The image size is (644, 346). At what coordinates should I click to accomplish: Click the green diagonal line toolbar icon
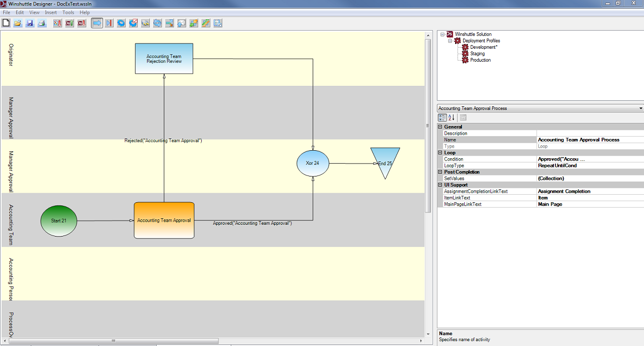coord(206,23)
